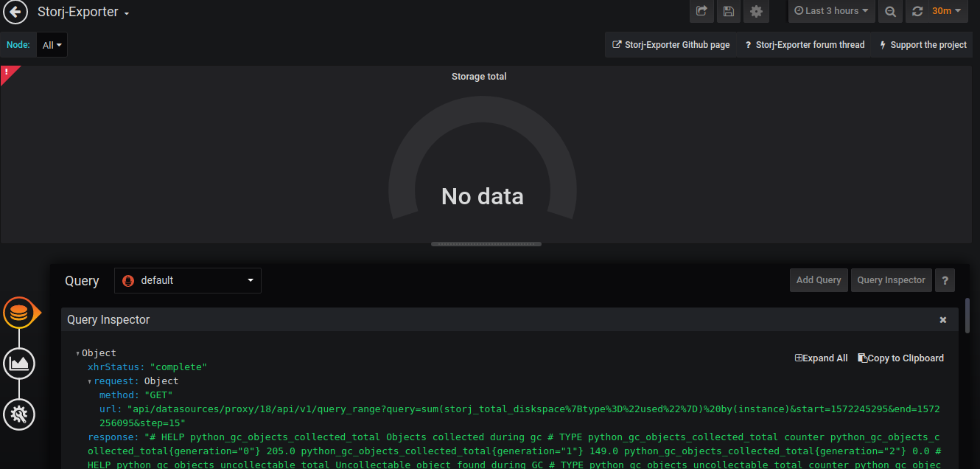Close the Query Inspector panel
The width and height of the screenshot is (980, 469).
tap(942, 320)
